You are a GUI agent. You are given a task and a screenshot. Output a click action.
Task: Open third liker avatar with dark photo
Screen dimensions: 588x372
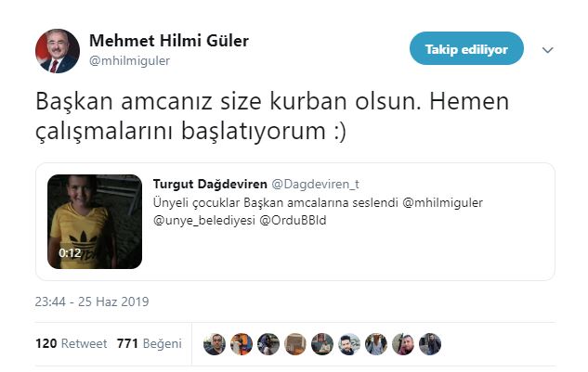268,344
